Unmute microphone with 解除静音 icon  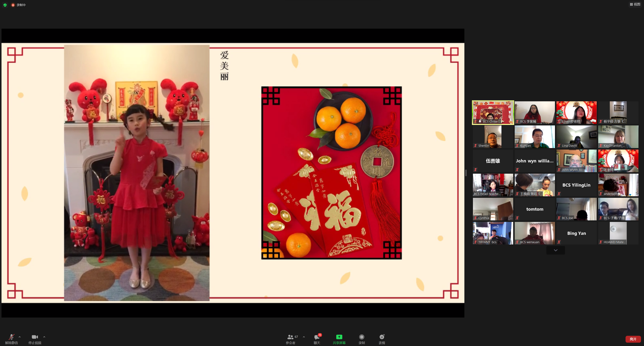point(11,337)
